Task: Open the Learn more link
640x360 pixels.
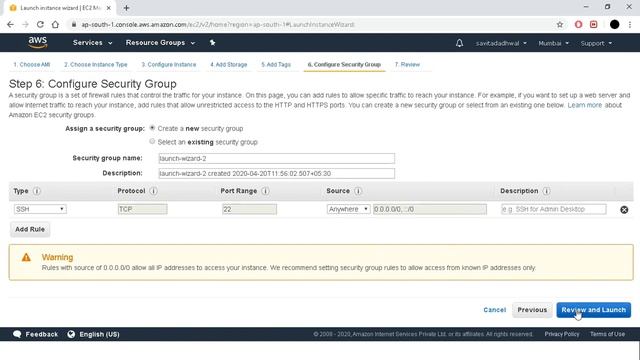Action: tap(584, 105)
